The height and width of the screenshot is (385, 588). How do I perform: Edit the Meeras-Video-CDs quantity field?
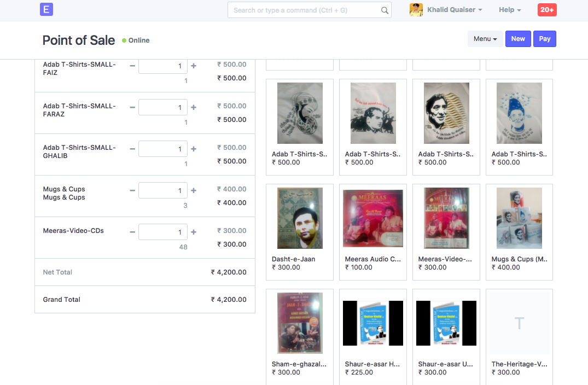click(x=163, y=232)
